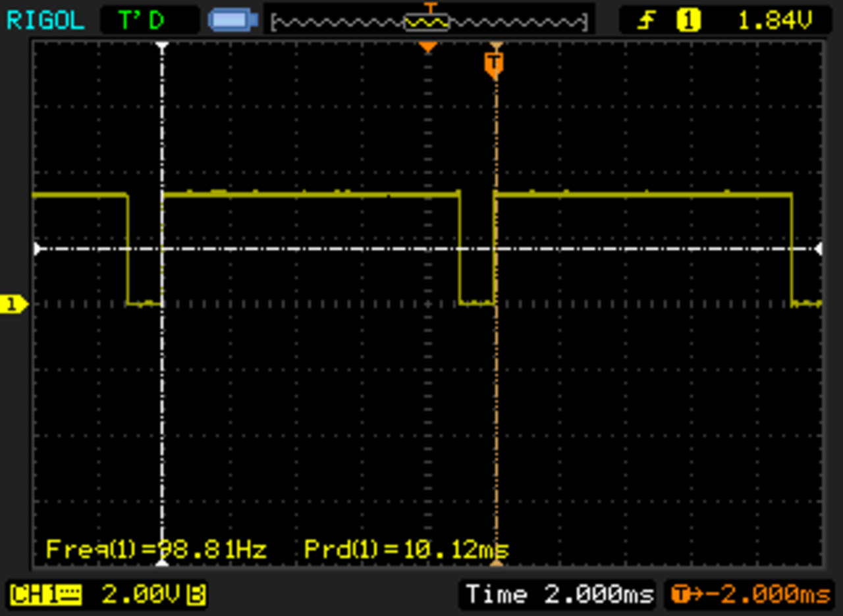Screen dimensions: 843x616
Task: Click the rising edge trigger icon
Action: [x=647, y=21]
